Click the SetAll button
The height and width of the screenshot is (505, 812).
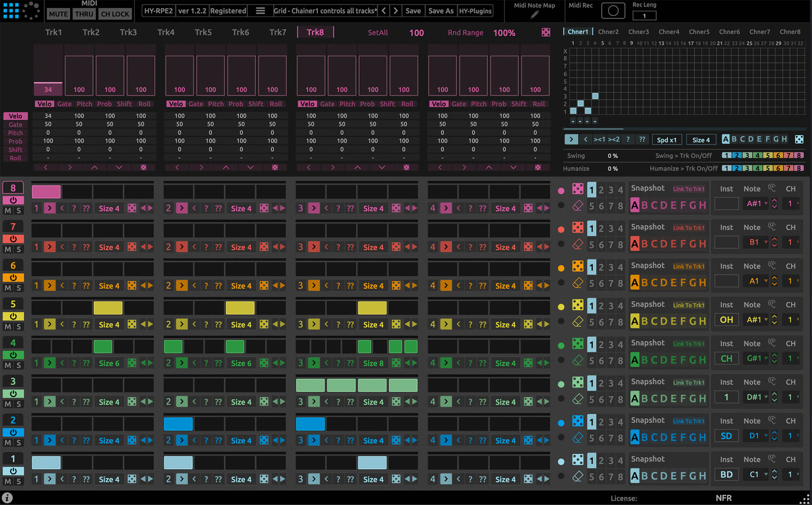378,33
